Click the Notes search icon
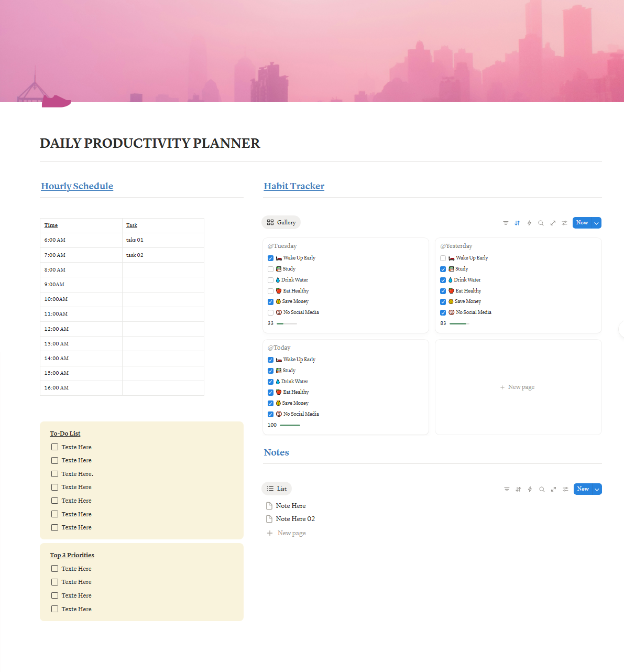 (542, 489)
